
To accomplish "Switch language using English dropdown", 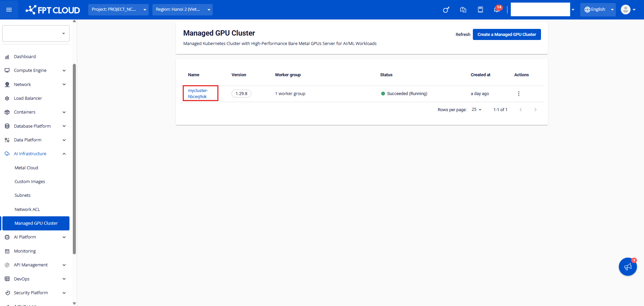I will [x=598, y=10].
